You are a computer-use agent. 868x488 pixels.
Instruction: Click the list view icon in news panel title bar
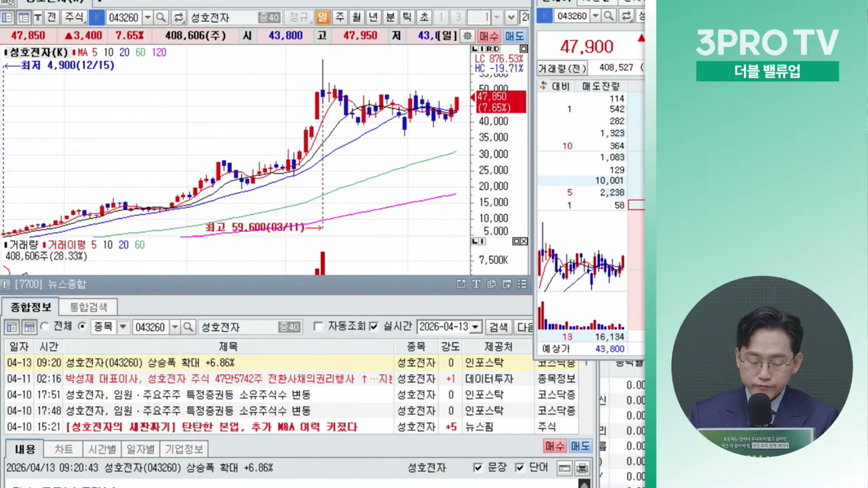point(522,284)
